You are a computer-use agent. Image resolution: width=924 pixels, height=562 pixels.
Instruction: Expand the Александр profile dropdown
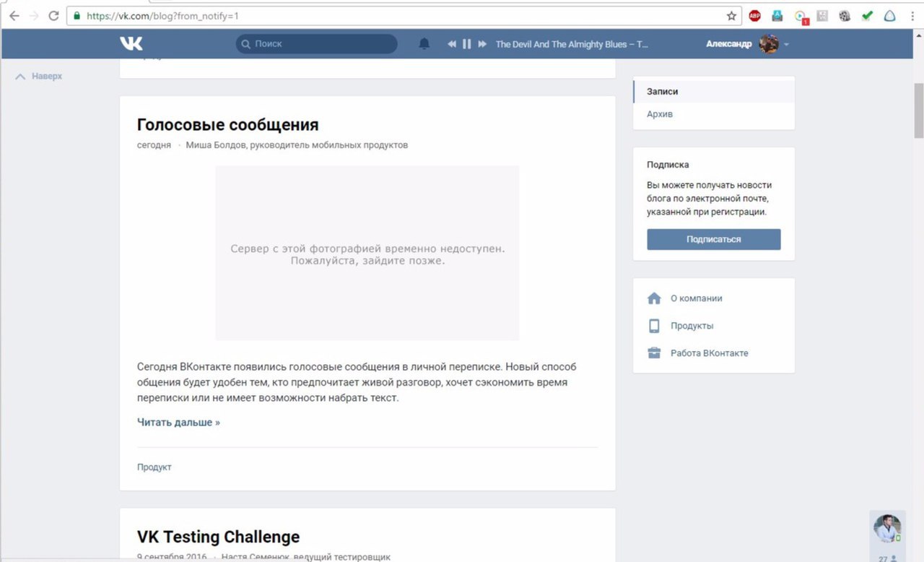click(x=786, y=45)
